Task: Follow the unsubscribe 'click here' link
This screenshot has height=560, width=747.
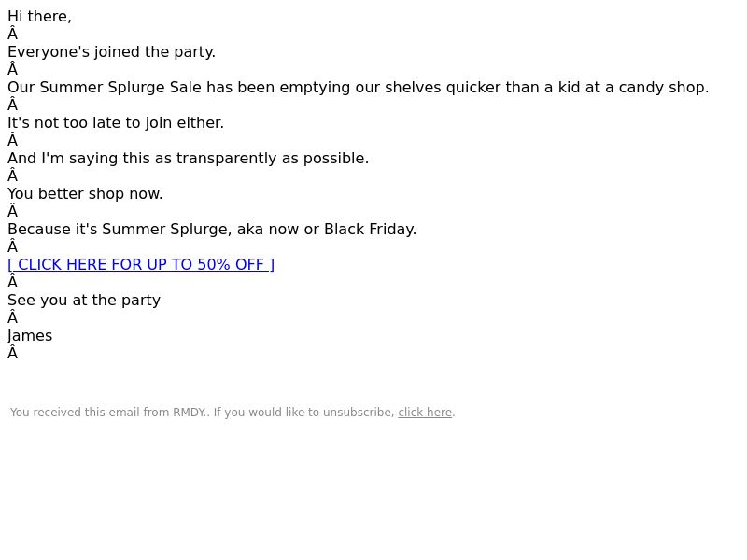Action: pos(425,413)
